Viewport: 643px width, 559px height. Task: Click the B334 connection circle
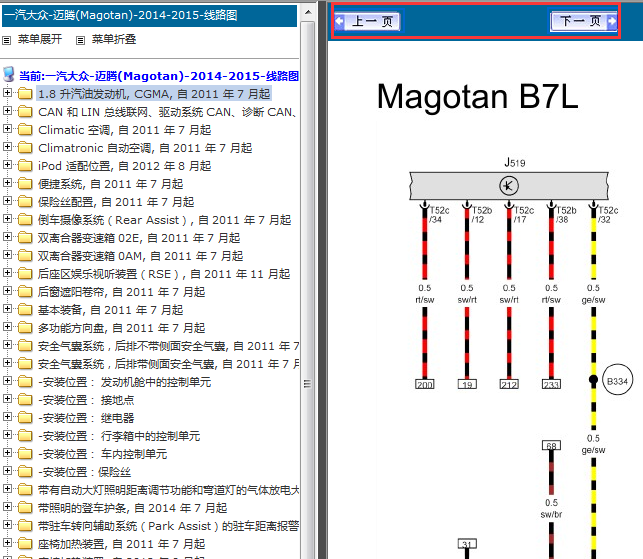pos(617,380)
